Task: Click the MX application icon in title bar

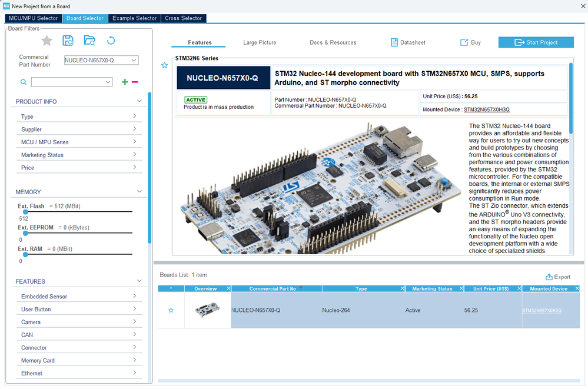Action: (6, 6)
